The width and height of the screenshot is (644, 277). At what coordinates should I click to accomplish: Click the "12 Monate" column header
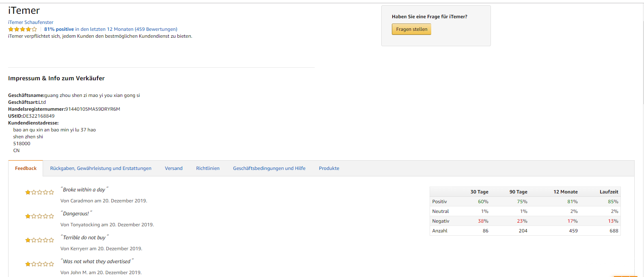click(565, 192)
